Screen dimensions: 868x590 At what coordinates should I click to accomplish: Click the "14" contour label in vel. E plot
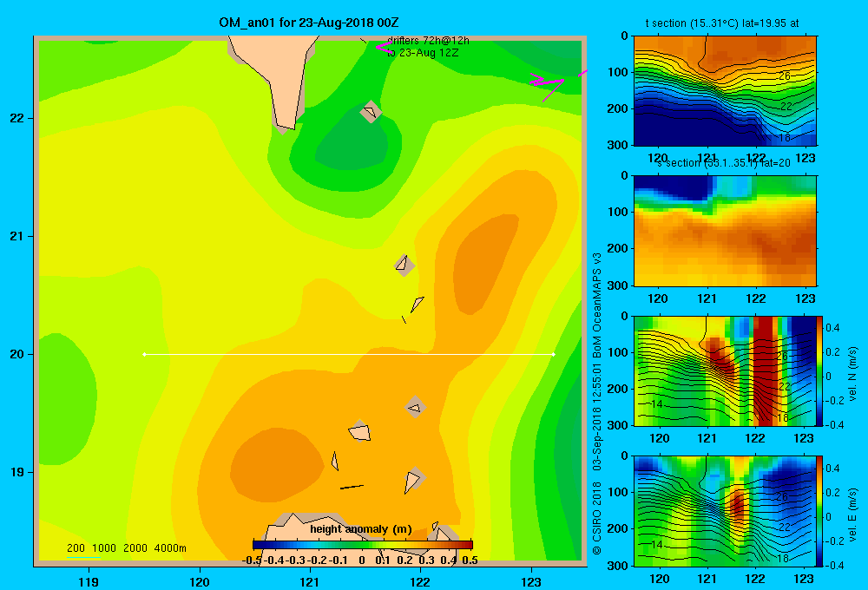pos(656,545)
